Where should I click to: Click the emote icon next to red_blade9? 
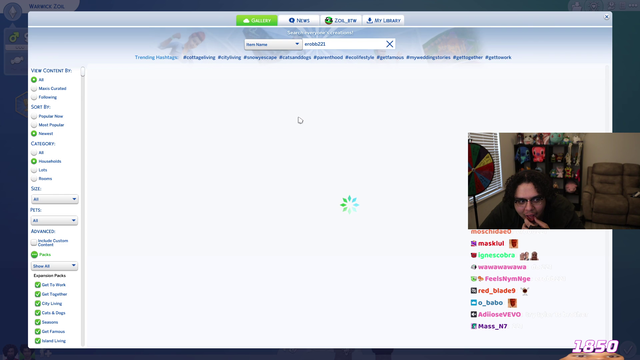click(x=525, y=291)
